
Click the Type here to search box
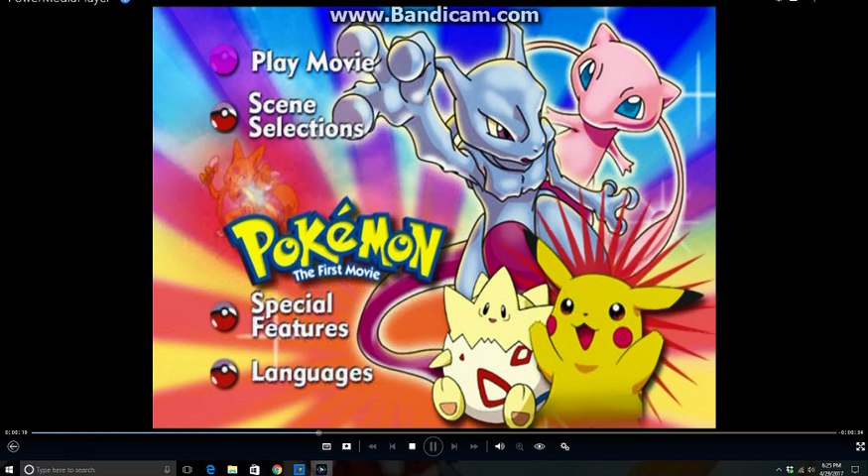coord(98,469)
